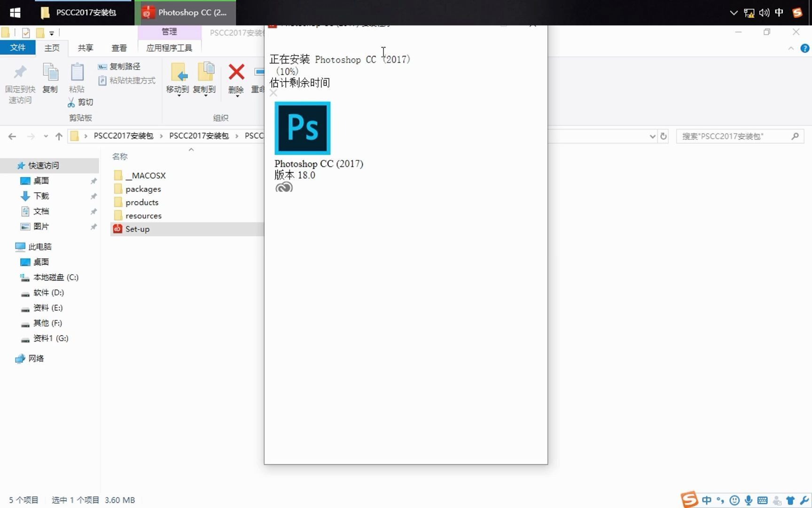This screenshot has width=812, height=508.
Task: Expand the address bar history dropdown
Action: click(652, 136)
